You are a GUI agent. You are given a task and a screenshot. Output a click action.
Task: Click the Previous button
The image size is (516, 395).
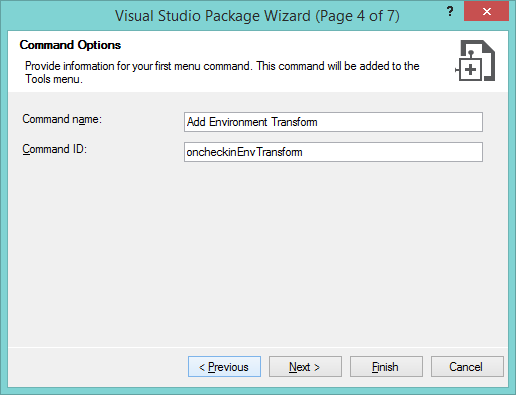click(224, 367)
